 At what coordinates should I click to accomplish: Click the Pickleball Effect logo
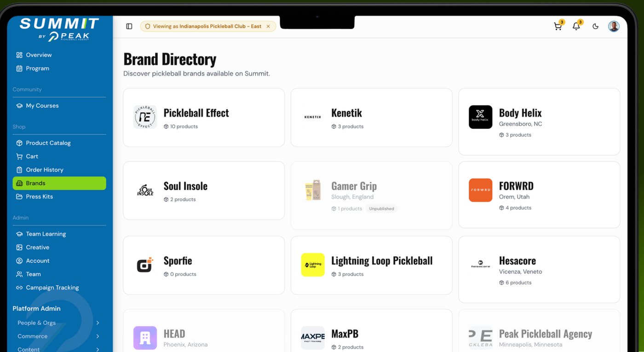pyautogui.click(x=145, y=117)
